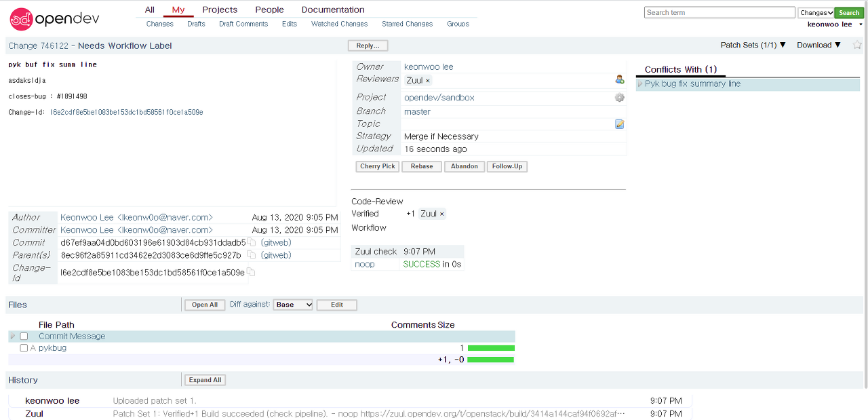This screenshot has width=868, height=420.
Task: Copy the Parent(s) hash using clipboard icon
Action: point(252,255)
